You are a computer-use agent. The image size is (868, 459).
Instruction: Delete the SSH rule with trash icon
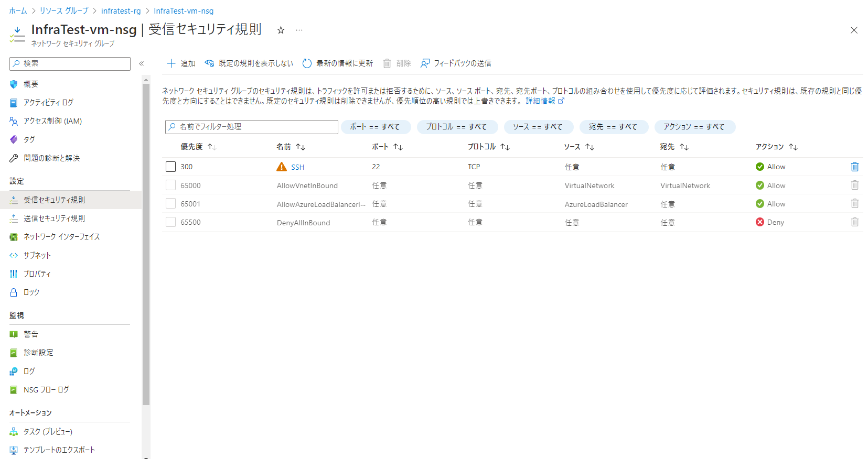[854, 167]
